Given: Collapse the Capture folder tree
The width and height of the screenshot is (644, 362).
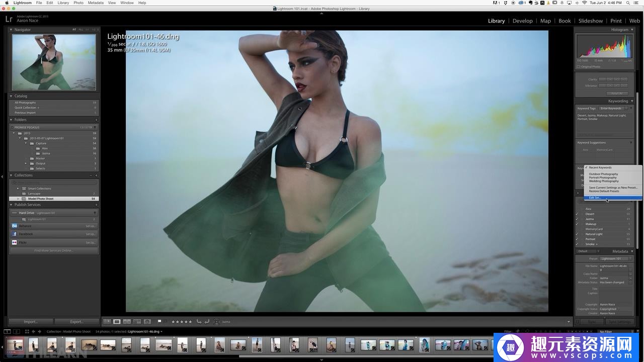Looking at the screenshot, I should [26, 143].
